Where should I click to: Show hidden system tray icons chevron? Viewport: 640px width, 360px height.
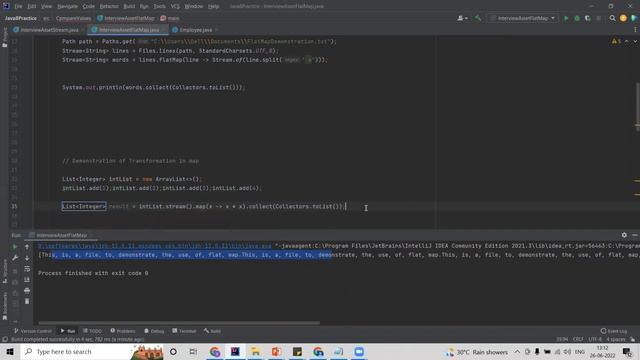point(517,351)
